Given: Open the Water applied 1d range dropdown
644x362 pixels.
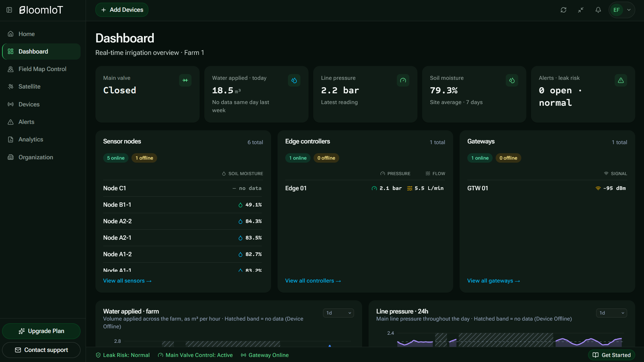Looking at the screenshot, I should [339, 313].
